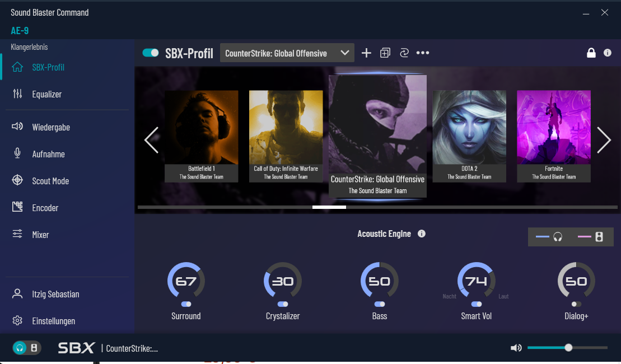This screenshot has width=621, height=364.
Task: Add a new profile with plus icon
Action: [366, 53]
